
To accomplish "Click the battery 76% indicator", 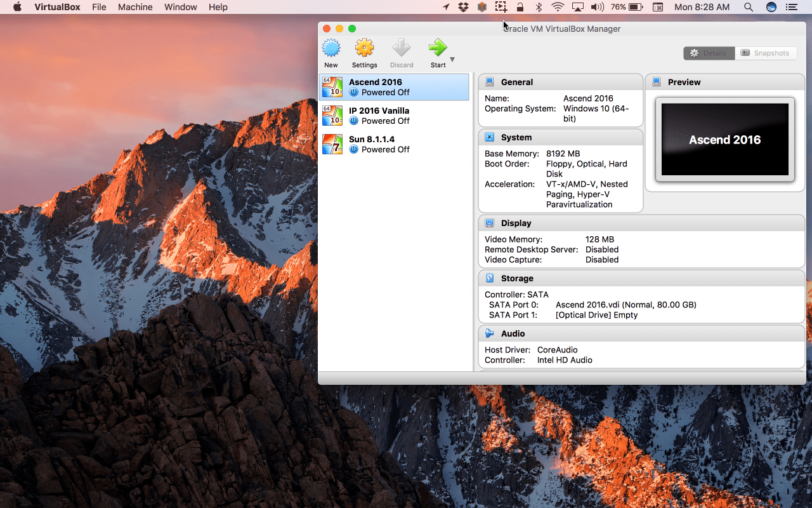I will pos(627,7).
